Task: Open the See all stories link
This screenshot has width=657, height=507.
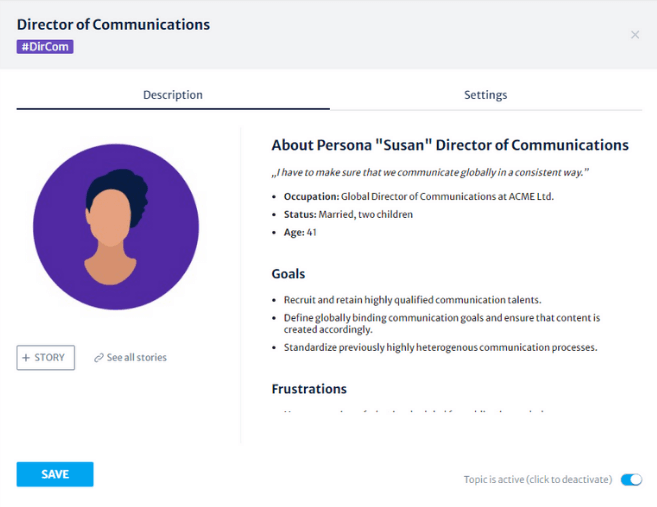Action: click(x=136, y=358)
